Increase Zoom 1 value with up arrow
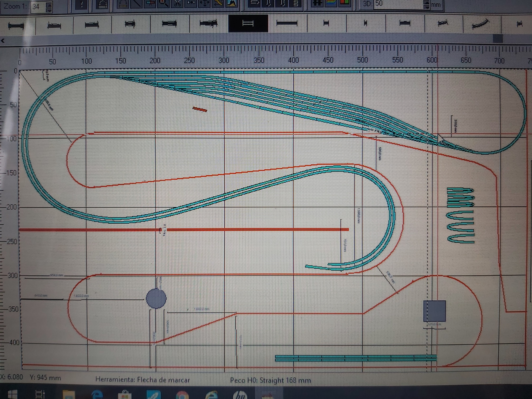 49,4
